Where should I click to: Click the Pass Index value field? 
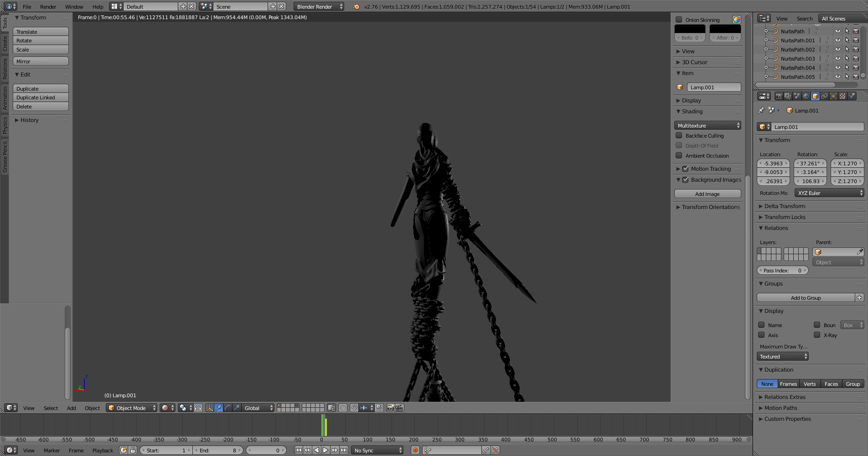pos(782,270)
